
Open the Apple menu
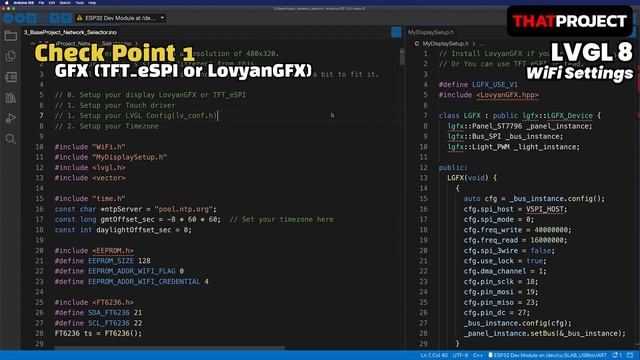(x=6, y=2)
